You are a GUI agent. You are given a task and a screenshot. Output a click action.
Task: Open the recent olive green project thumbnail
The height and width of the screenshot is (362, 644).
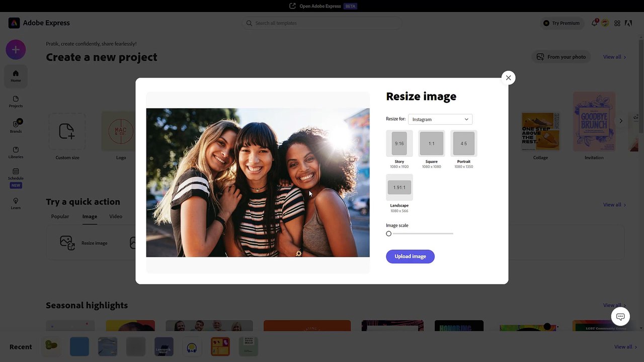[x=51, y=347]
